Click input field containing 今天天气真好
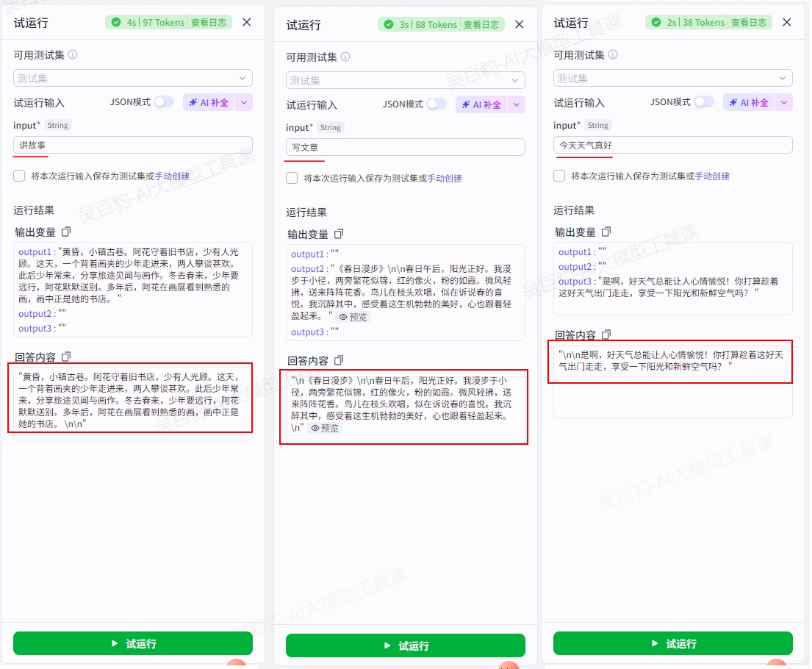812x669 pixels. click(672, 146)
